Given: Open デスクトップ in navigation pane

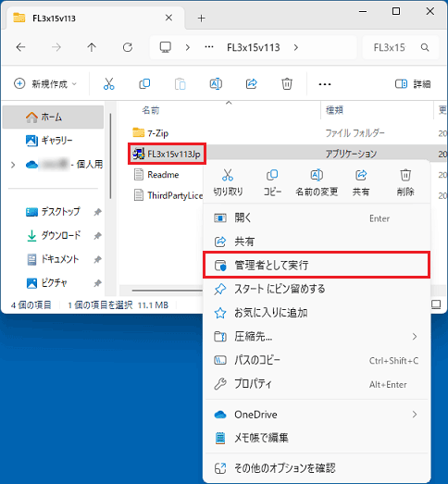Looking at the screenshot, I should pyautogui.click(x=53, y=212).
